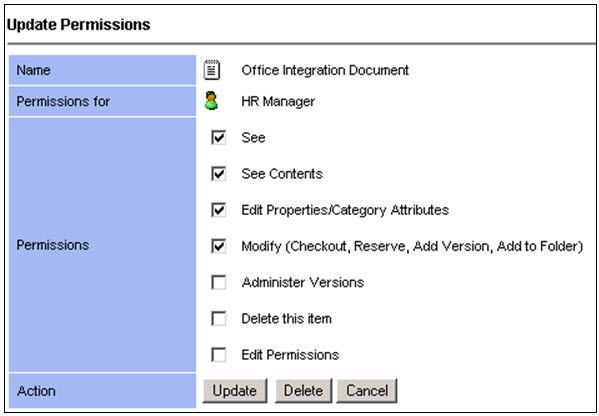Viewport: 599px width, 416px height.
Task: Click the 'Add to Folder' text in Modify label
Action: tap(540, 246)
